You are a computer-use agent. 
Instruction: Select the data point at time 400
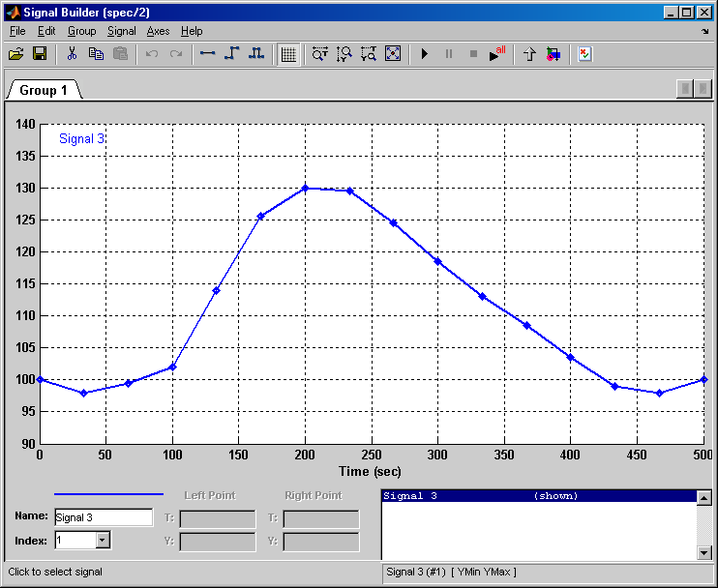tap(571, 358)
